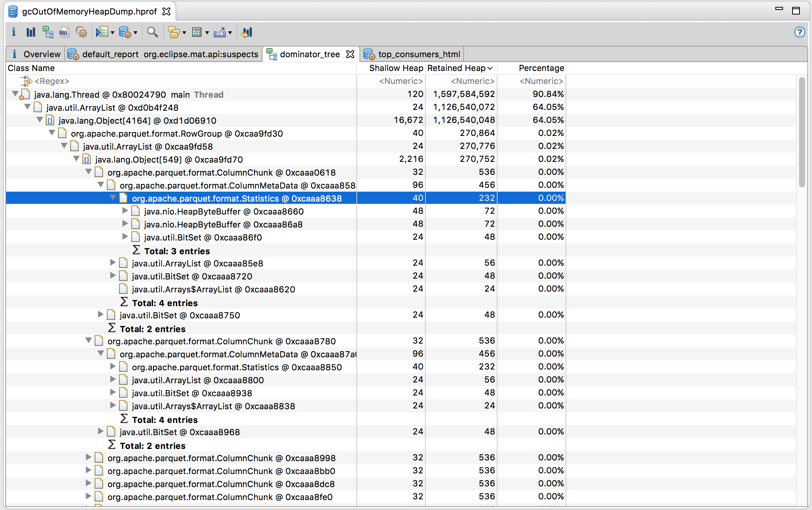This screenshot has height=510, width=812.
Task: Expand Statistics @ 0xcaaa8850 node
Action: tap(113, 366)
